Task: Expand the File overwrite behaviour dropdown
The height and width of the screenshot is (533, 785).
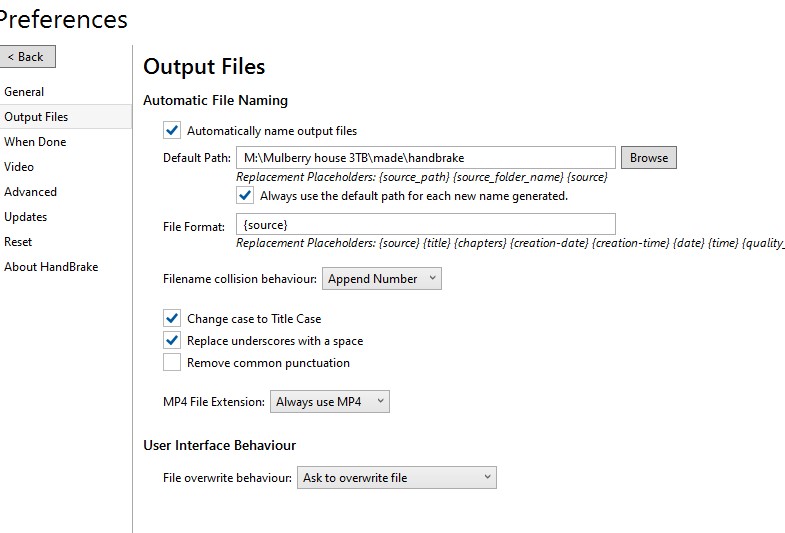Action: pyautogui.click(x=397, y=478)
